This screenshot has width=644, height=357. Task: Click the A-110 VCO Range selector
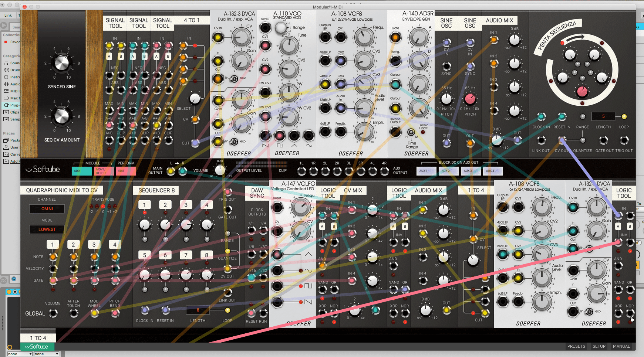[281, 28]
